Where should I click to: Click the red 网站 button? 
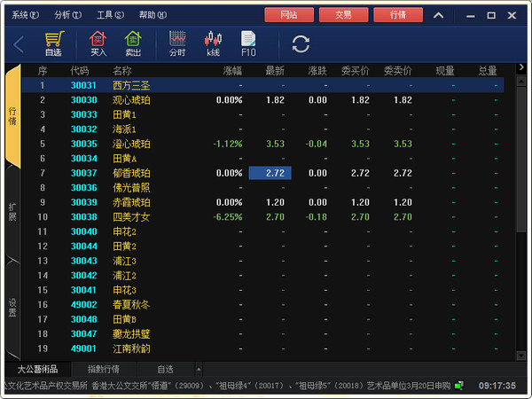pyautogui.click(x=288, y=15)
